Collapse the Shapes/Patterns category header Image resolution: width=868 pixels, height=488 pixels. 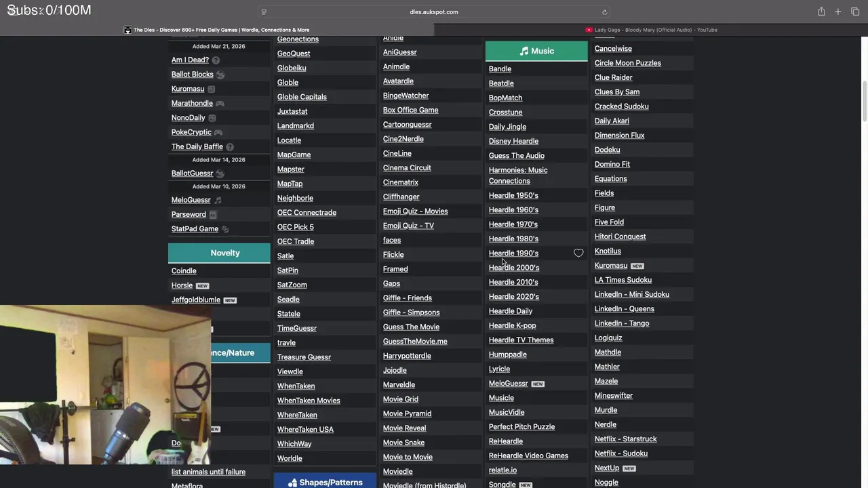(325, 481)
